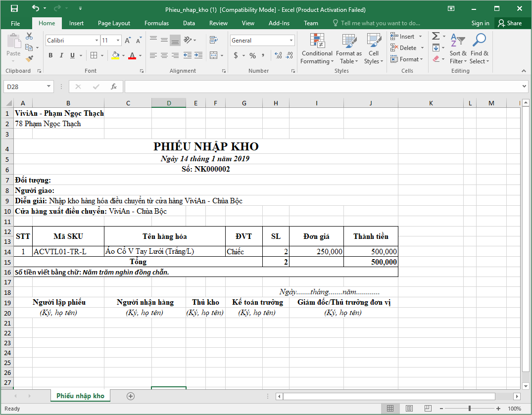Click the Paste clipboard icon

click(13, 41)
